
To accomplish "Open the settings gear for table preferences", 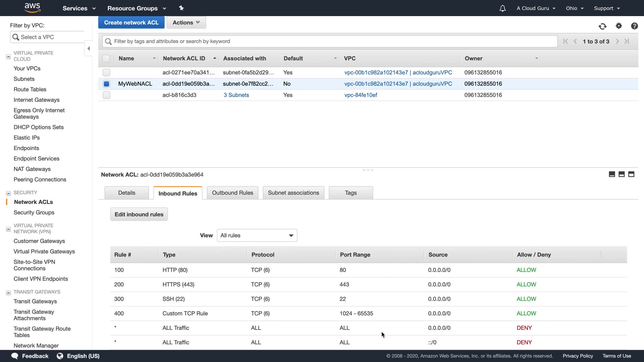I will click(x=619, y=26).
